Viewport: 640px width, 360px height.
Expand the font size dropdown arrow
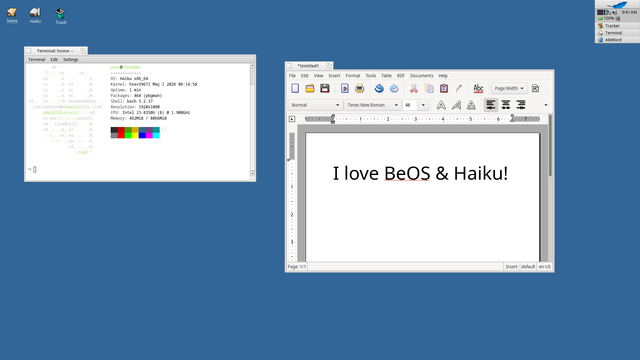click(423, 105)
